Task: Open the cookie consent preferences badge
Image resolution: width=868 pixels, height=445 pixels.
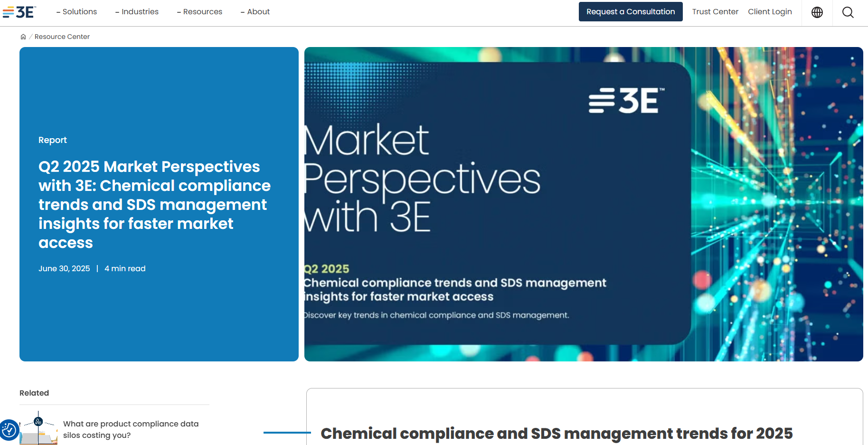Action: (9, 430)
